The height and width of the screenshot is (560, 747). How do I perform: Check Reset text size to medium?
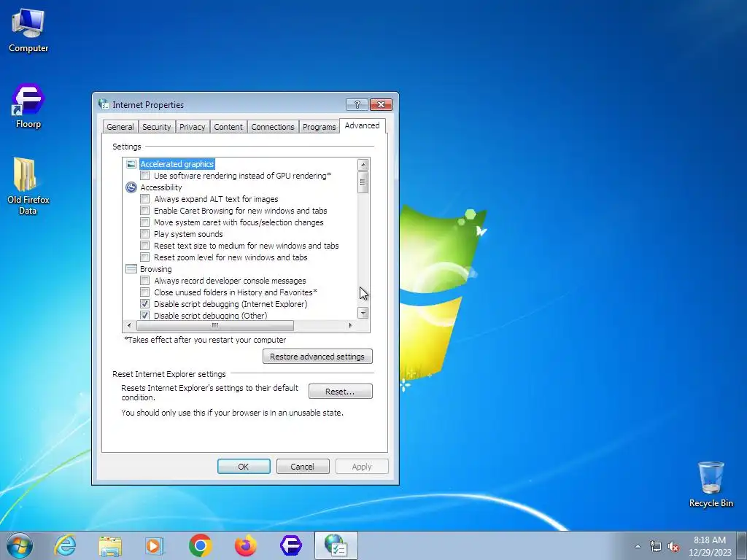pyautogui.click(x=145, y=246)
